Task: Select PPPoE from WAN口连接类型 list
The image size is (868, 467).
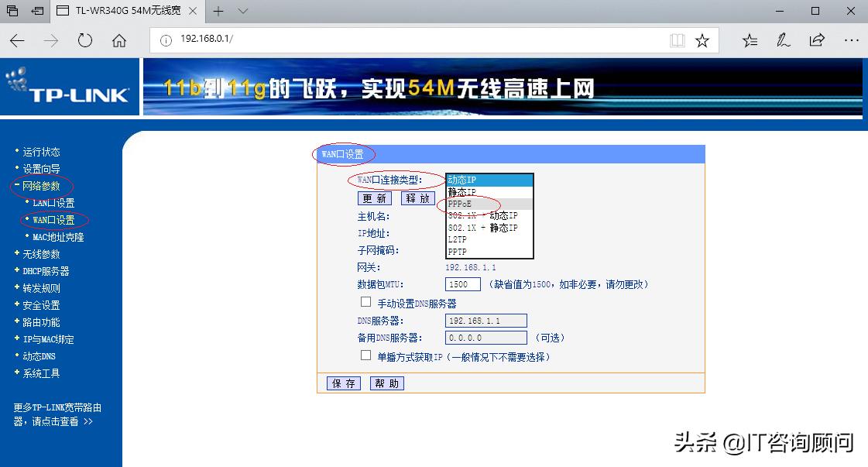Action: click(x=461, y=203)
